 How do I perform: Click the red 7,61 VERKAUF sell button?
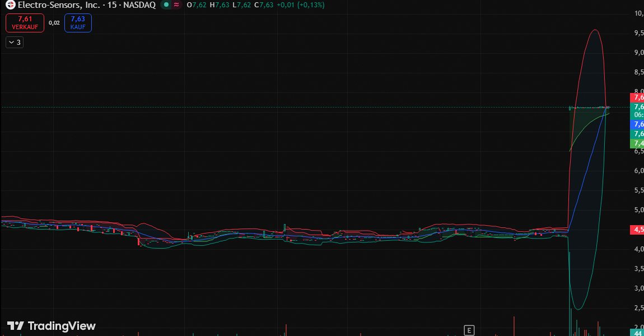tap(25, 23)
